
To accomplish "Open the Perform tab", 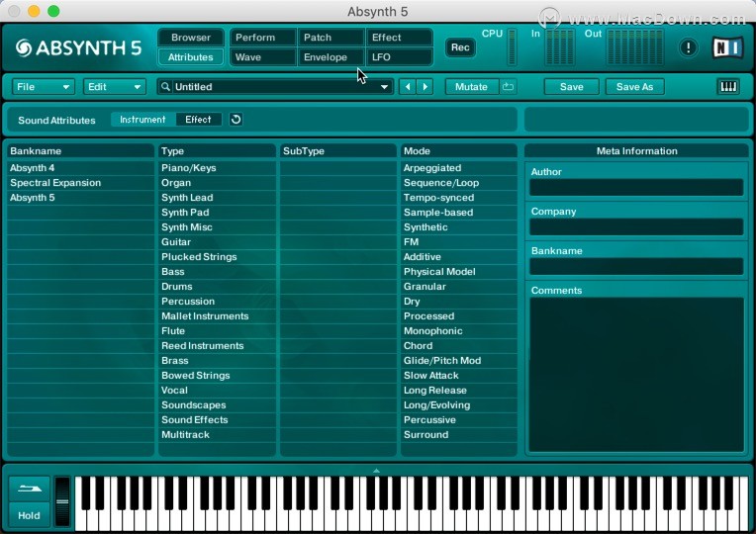I will tap(263, 38).
